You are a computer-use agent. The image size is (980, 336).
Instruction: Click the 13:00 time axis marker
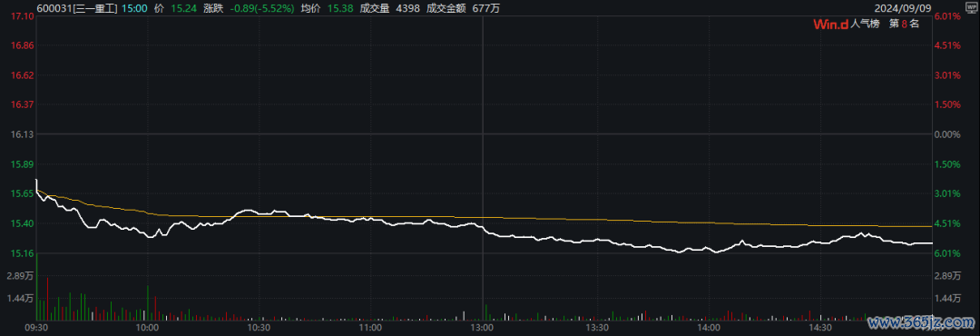coord(483,328)
